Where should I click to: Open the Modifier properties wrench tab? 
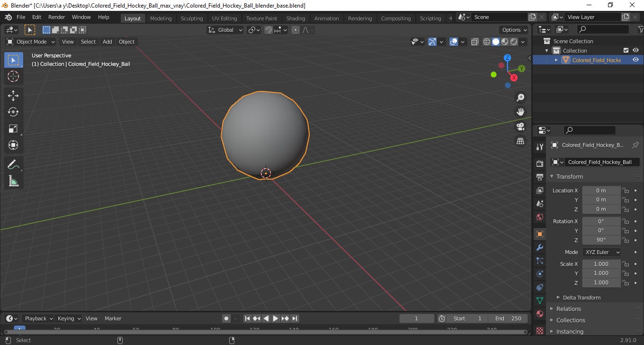(x=539, y=247)
